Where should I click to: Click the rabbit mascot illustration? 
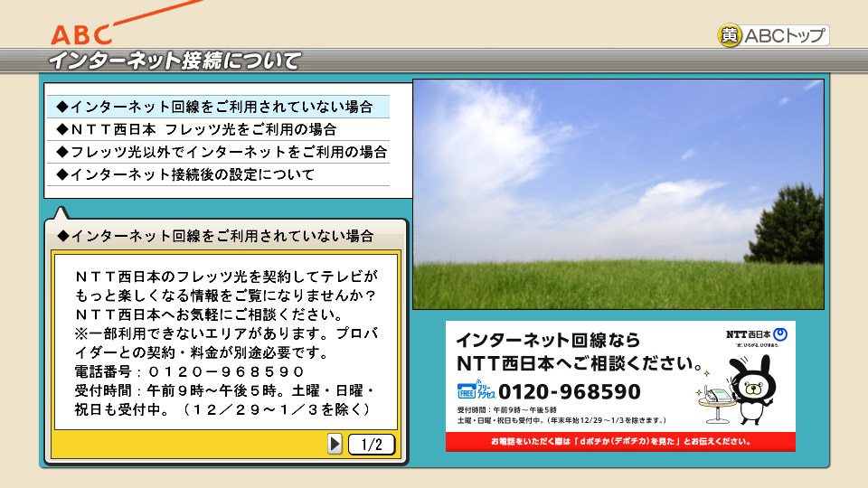(750, 390)
